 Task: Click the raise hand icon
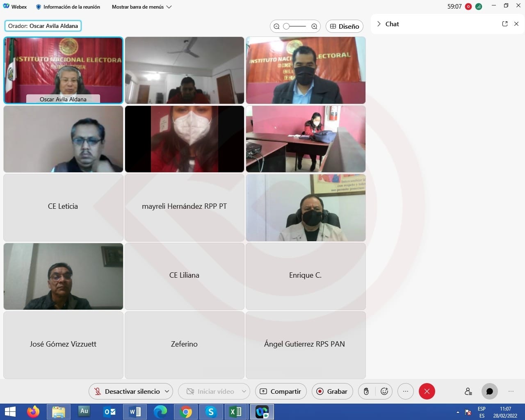[x=366, y=391]
